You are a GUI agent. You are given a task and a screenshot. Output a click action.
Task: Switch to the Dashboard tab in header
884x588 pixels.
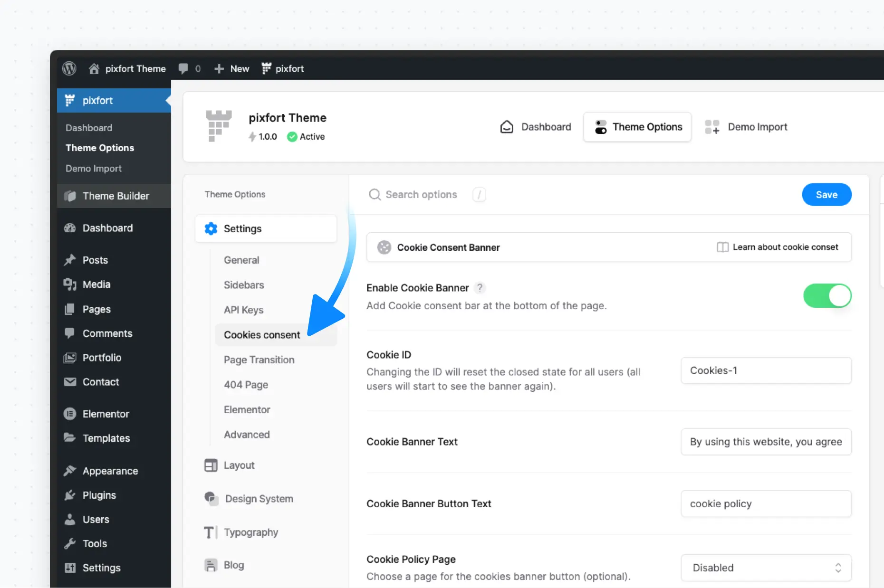coord(536,127)
